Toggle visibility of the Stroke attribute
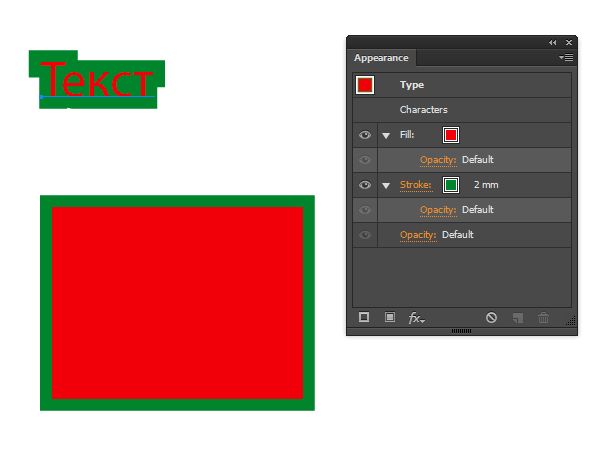The width and height of the screenshot is (604, 465). pyautogui.click(x=365, y=185)
